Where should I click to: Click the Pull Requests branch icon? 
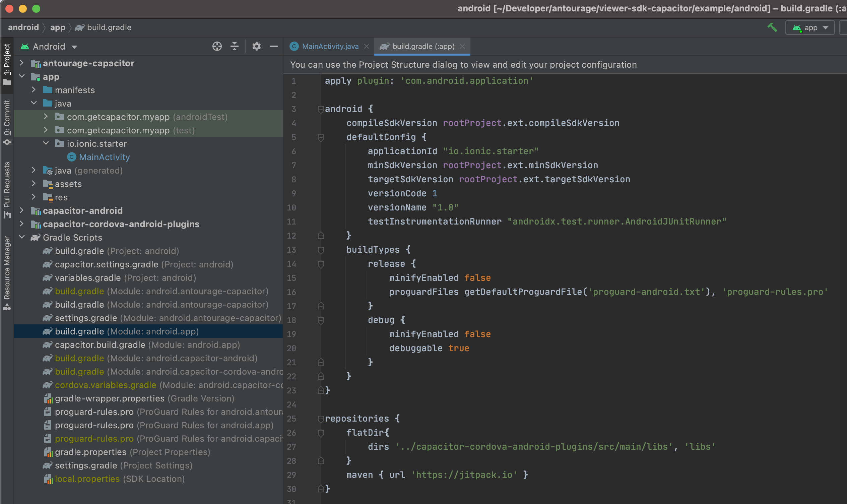tap(7, 215)
